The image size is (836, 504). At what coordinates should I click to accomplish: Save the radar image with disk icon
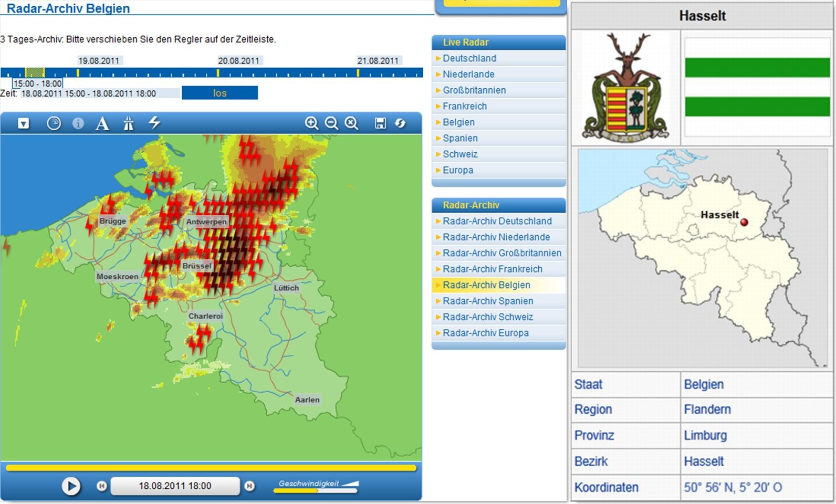click(x=380, y=123)
